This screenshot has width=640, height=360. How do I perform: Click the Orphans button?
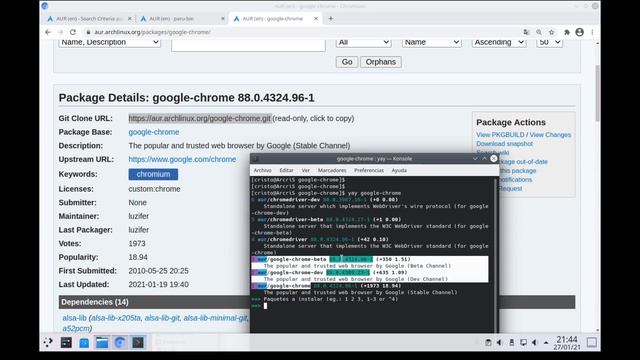pyautogui.click(x=381, y=62)
